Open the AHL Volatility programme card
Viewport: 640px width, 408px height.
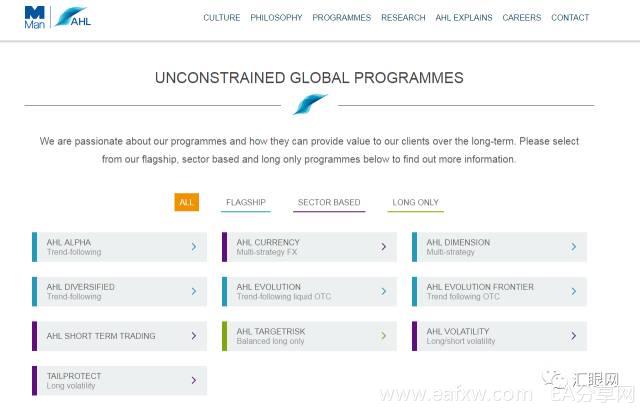[500, 336]
